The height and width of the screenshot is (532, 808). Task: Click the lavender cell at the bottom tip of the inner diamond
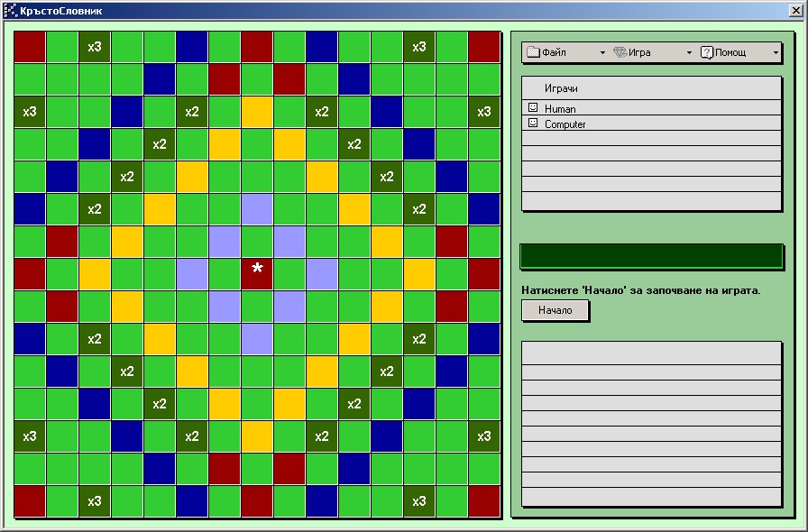click(x=257, y=339)
